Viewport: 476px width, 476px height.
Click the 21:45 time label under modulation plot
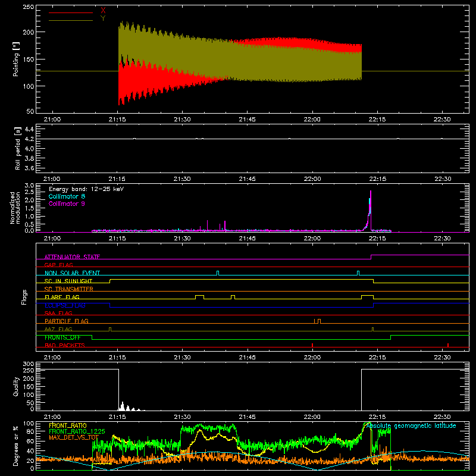(247, 239)
